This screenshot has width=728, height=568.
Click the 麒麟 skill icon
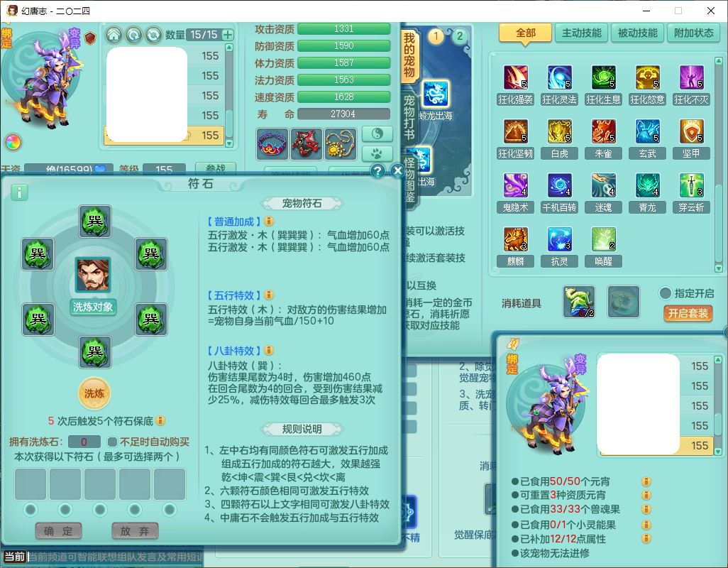[515, 239]
